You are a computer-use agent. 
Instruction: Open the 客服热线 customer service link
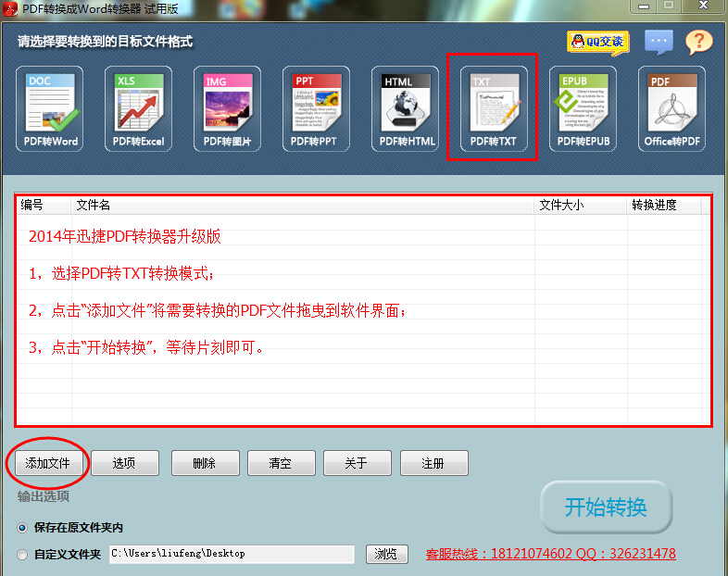click(551, 554)
